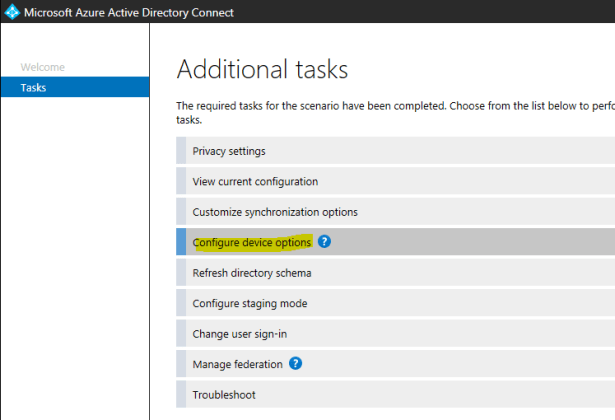Click gray strip left of Troubleshoot row

(x=181, y=395)
